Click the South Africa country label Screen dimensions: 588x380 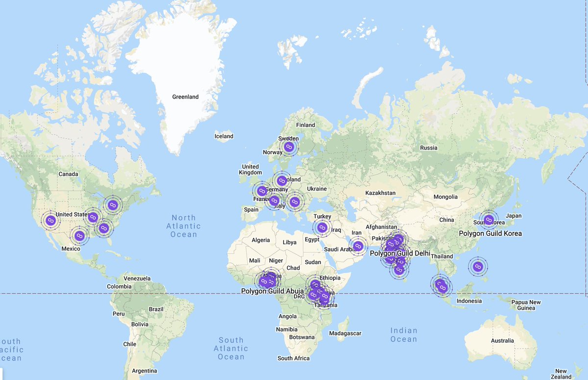point(294,358)
